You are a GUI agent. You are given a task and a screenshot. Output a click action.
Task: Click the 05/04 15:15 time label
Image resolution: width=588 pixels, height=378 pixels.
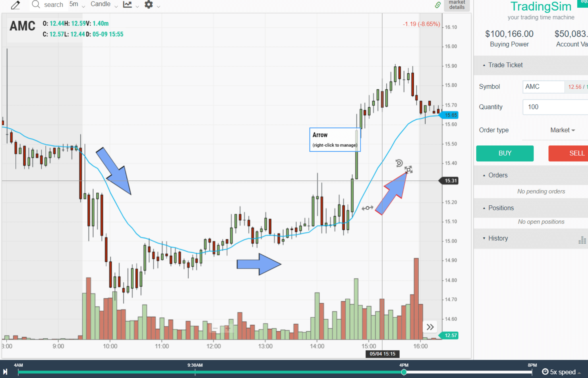(x=382, y=354)
